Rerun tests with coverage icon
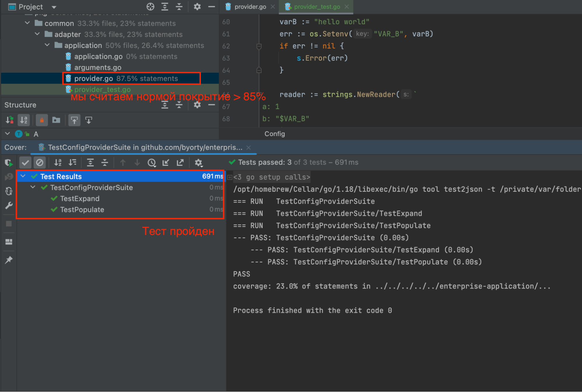The image size is (582, 392). (x=9, y=163)
